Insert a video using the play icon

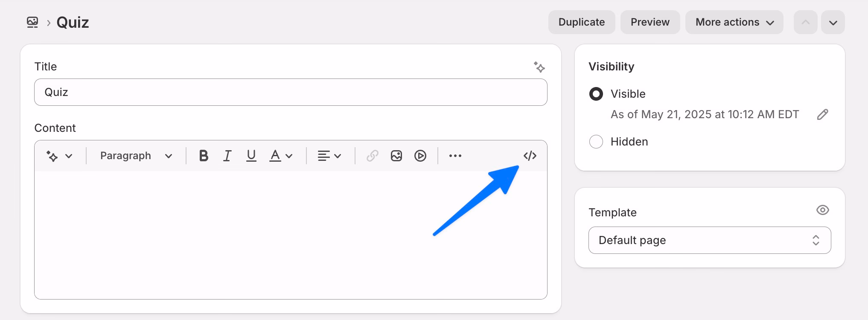420,156
